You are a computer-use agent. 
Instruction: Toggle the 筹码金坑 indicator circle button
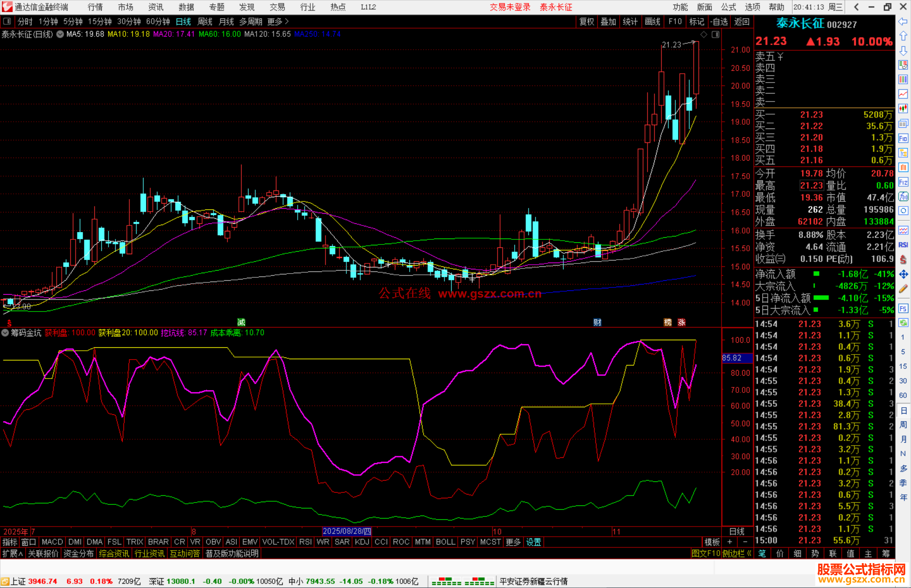pos(5,333)
